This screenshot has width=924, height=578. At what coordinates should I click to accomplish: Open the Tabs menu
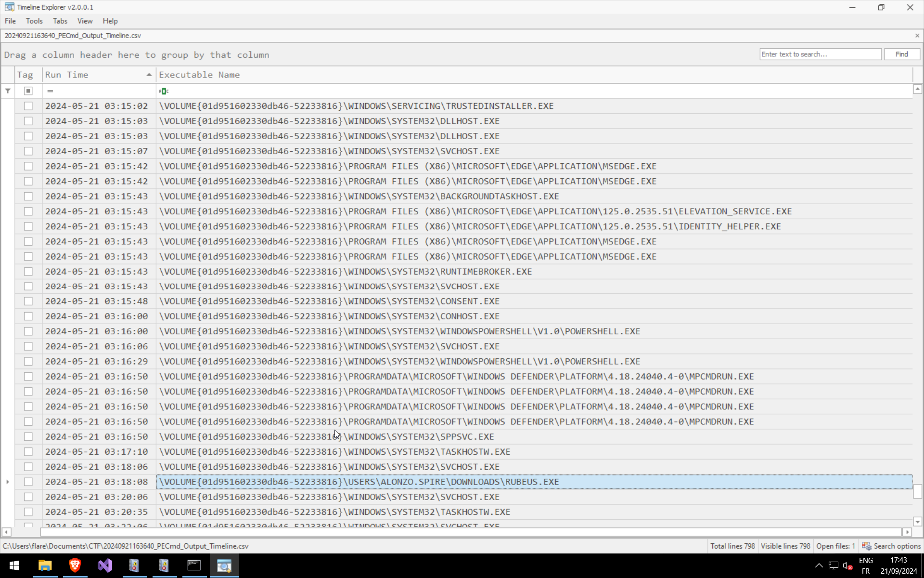[60, 21]
